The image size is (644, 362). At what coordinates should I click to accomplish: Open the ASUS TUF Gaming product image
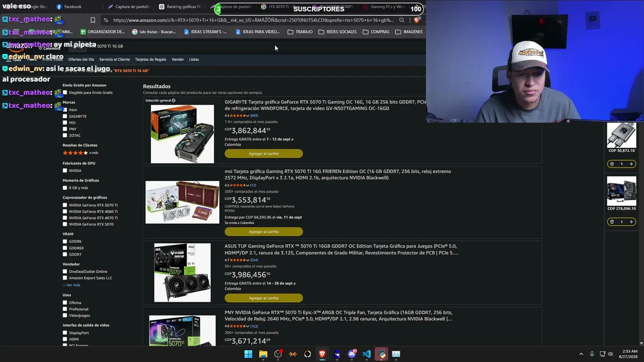[182, 273]
